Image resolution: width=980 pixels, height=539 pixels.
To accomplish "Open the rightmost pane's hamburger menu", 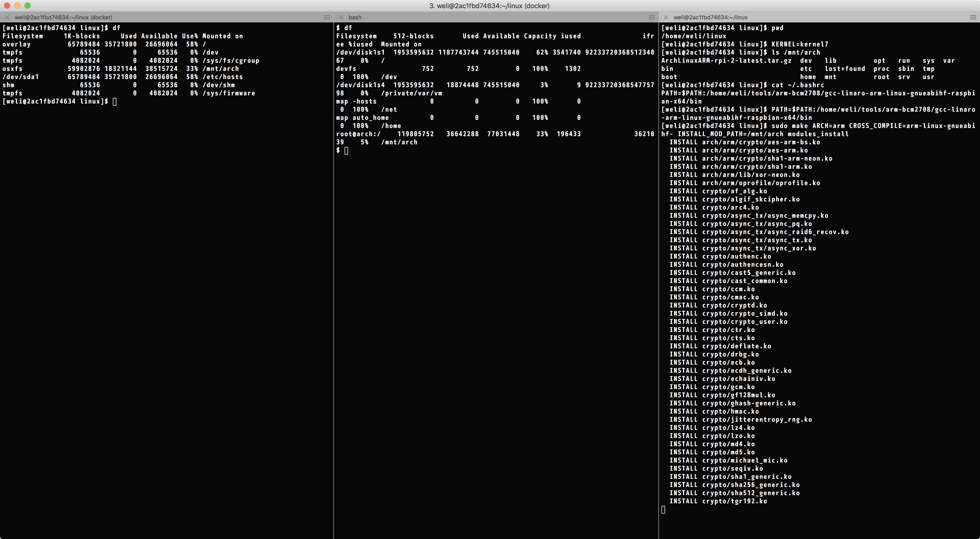I will 973,18.
